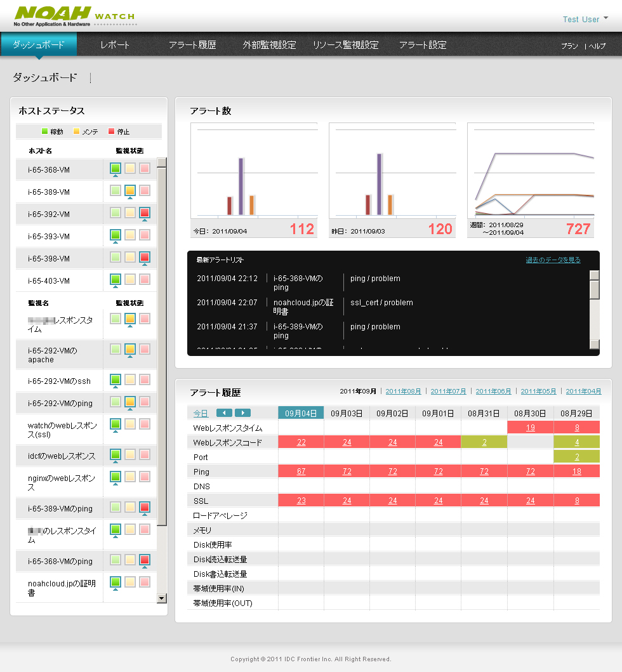Open 2011年08月 history link
Screen dimensions: 622x672
(x=403, y=392)
